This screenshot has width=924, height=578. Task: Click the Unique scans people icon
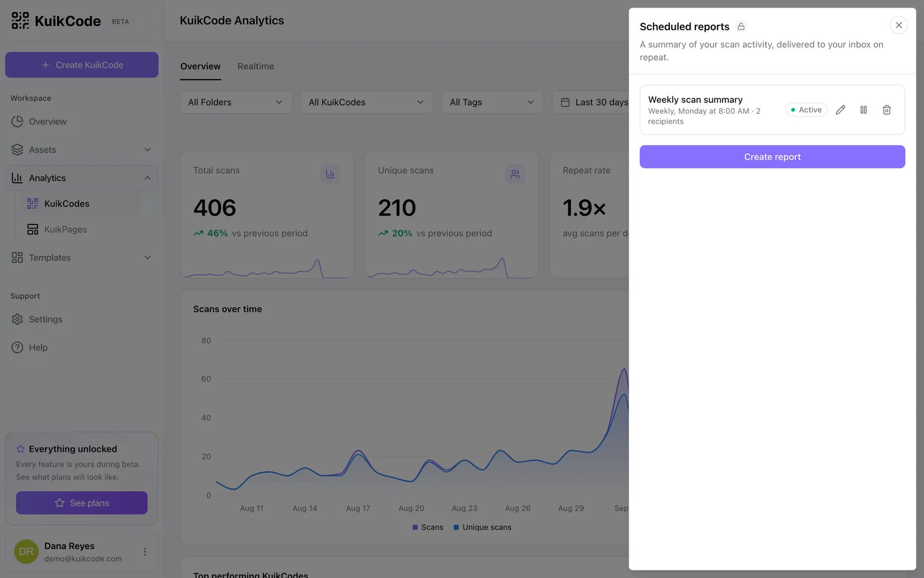click(x=515, y=174)
